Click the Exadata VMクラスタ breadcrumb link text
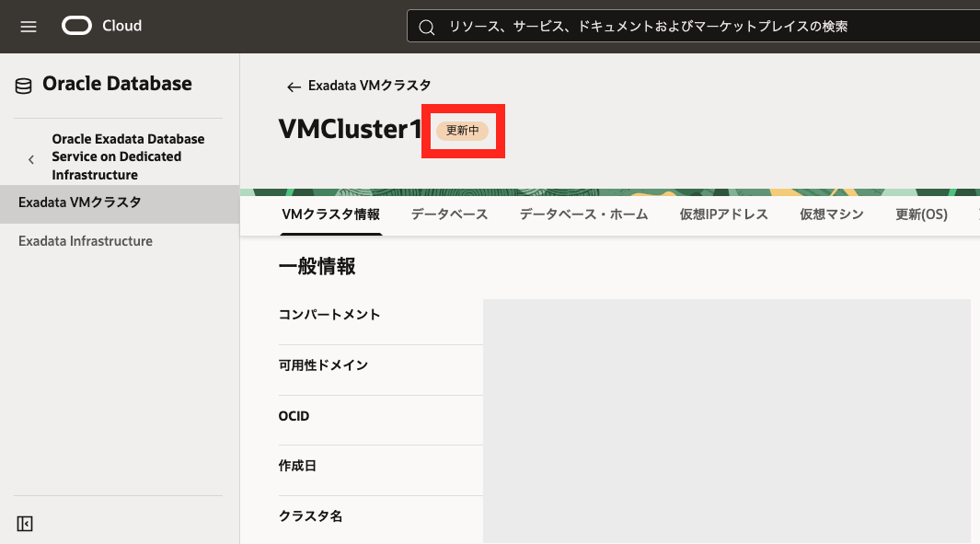Screen dimensions: 980x544 pyautogui.click(x=369, y=86)
